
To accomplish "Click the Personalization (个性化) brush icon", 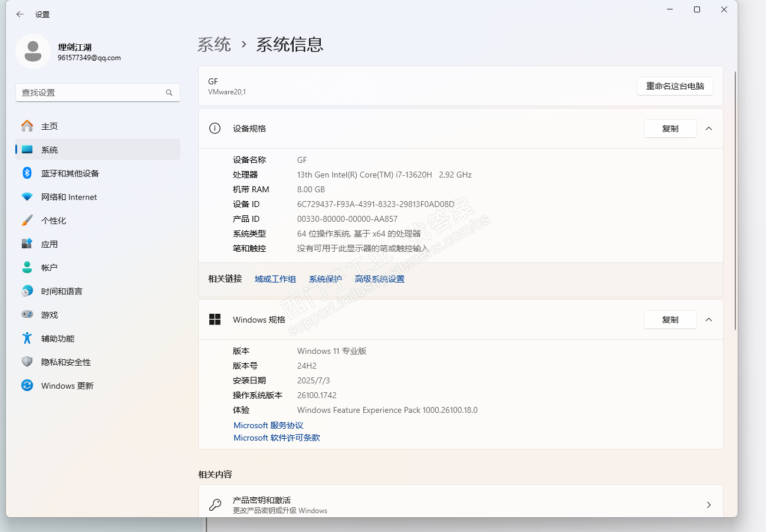I will tap(27, 221).
